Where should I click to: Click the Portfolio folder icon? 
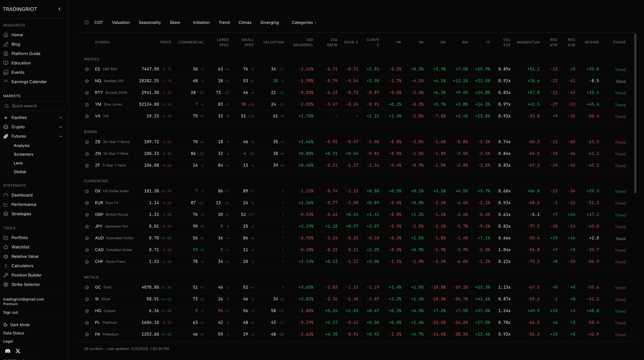coord(6,238)
